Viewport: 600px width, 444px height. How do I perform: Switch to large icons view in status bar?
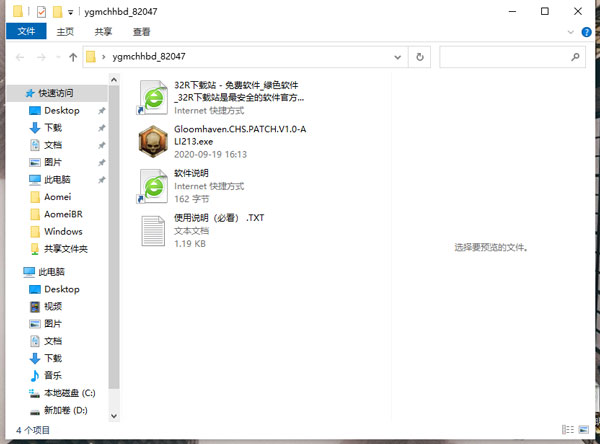(x=584, y=429)
